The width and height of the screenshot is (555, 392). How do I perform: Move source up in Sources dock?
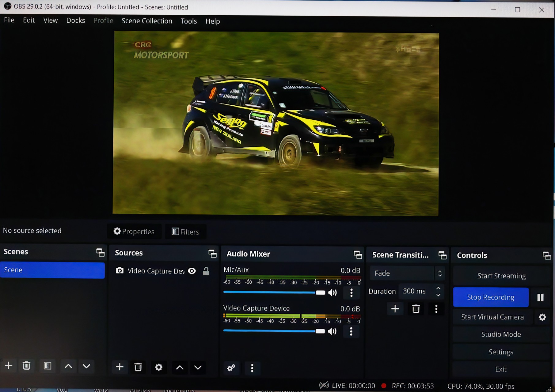click(180, 367)
